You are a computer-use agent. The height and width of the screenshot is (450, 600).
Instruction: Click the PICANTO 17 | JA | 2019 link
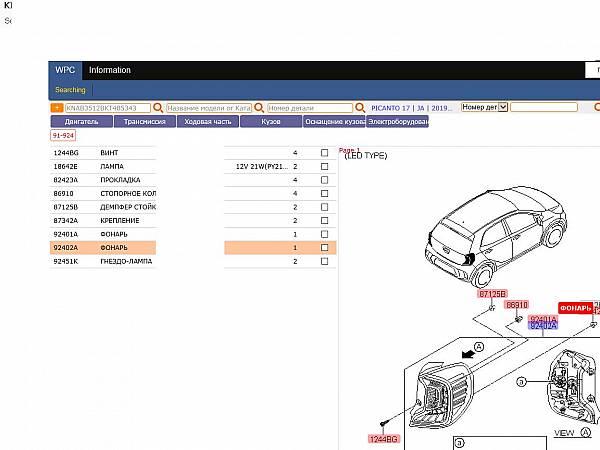point(411,107)
